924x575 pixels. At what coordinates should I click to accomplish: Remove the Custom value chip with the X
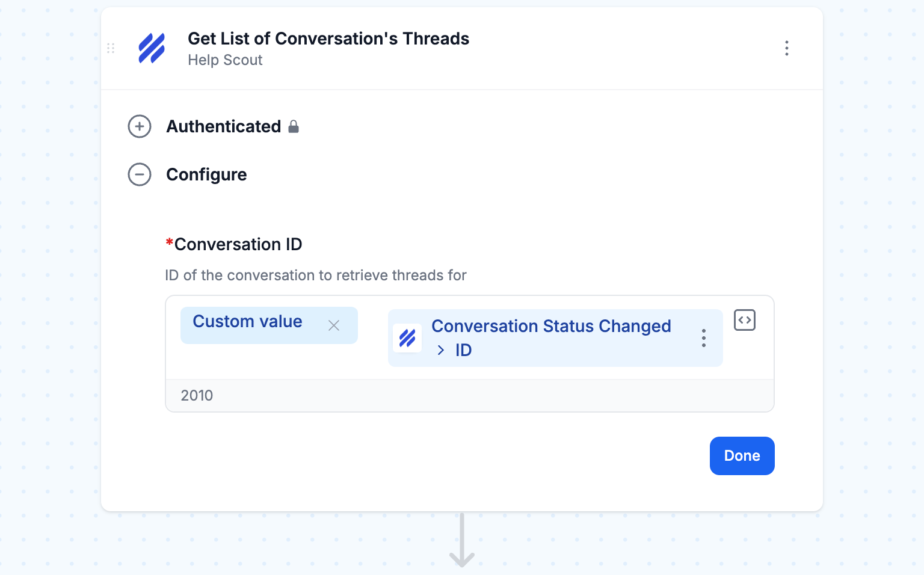pos(334,325)
